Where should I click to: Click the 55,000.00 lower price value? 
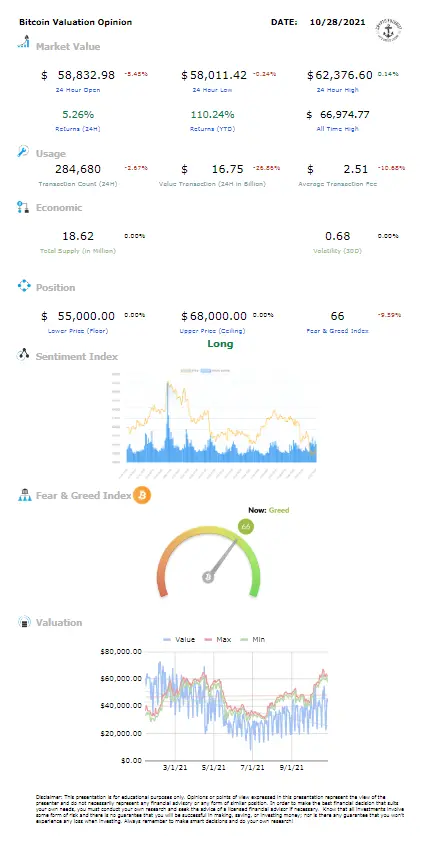86,316
